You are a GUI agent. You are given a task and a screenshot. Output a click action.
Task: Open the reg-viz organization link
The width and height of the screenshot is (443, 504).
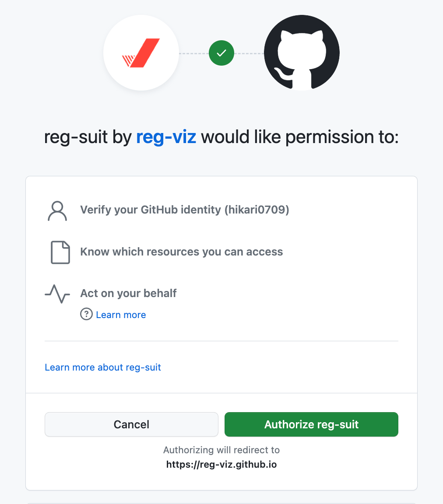(x=166, y=137)
